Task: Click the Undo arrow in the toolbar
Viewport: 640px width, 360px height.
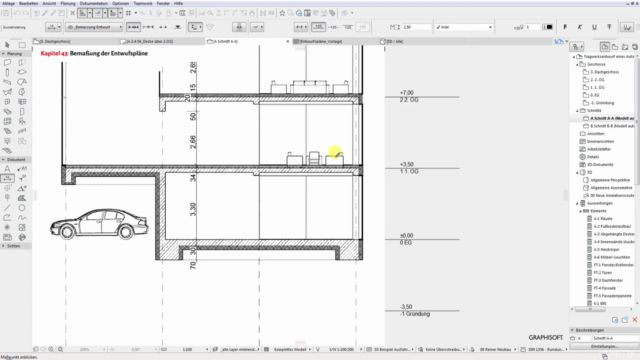Action: click(x=17, y=13)
